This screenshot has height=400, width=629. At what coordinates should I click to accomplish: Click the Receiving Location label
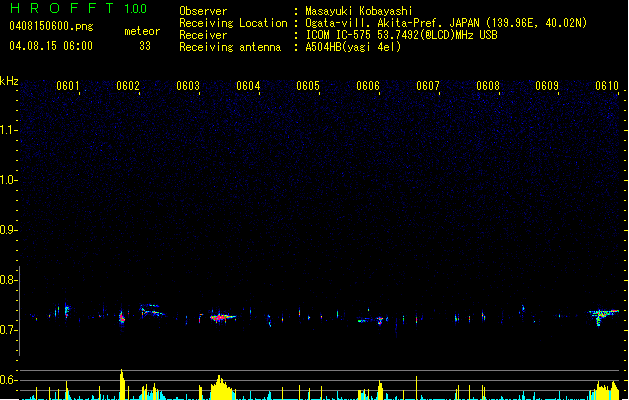point(233,23)
